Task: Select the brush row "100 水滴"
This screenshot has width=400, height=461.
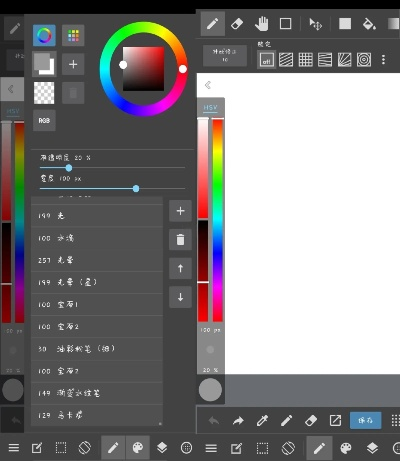Action: pyautogui.click(x=97, y=238)
